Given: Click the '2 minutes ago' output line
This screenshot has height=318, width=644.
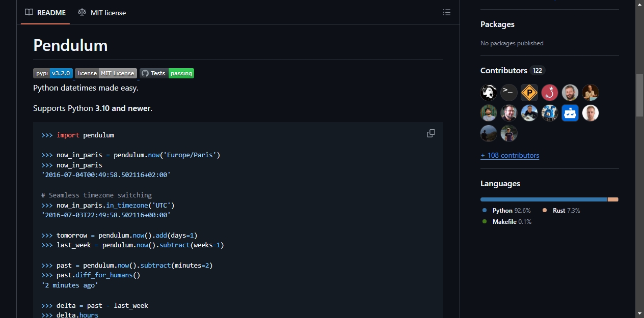Looking at the screenshot, I should (x=70, y=285).
